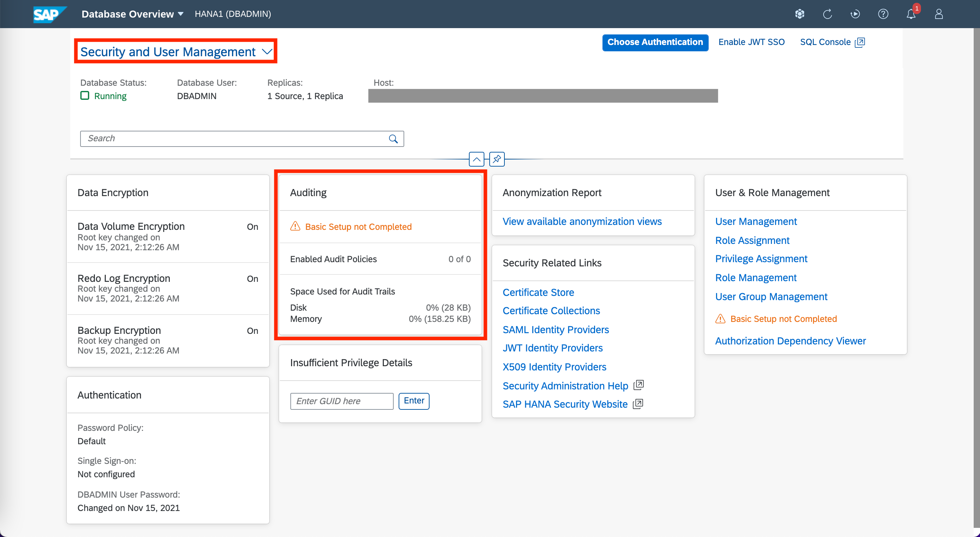Image resolution: width=980 pixels, height=537 pixels.
Task: Open the User Management link
Action: (x=755, y=221)
